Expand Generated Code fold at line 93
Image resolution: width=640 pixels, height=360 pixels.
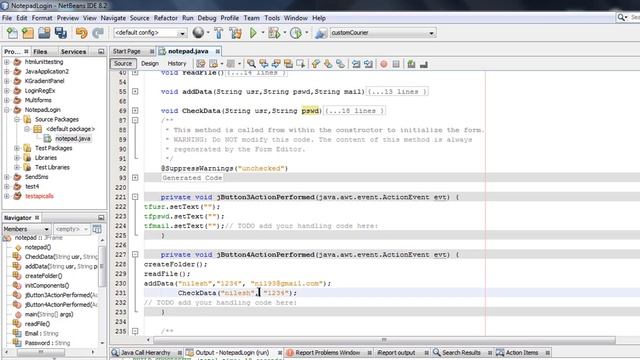click(x=135, y=178)
